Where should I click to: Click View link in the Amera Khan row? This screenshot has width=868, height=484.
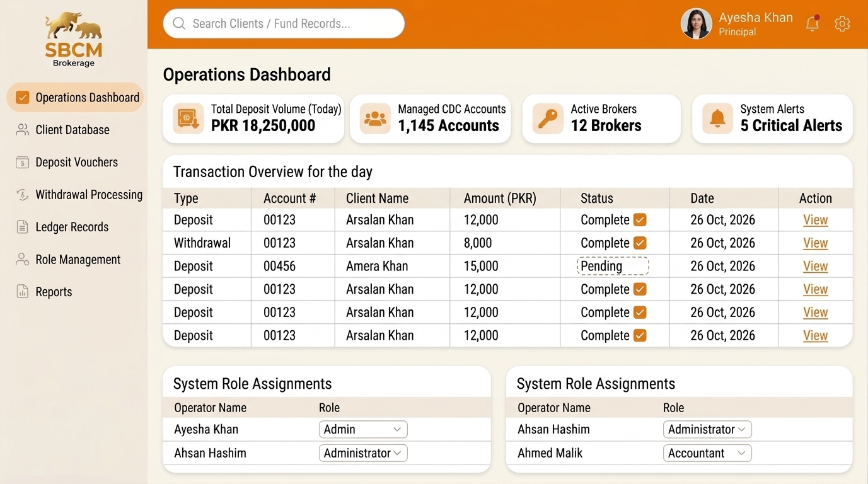[x=815, y=266]
